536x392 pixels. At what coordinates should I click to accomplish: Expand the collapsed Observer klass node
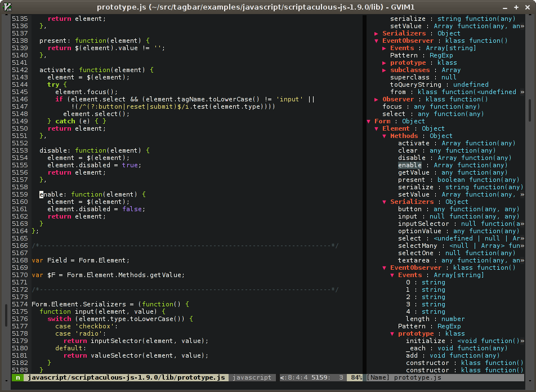pos(377,99)
